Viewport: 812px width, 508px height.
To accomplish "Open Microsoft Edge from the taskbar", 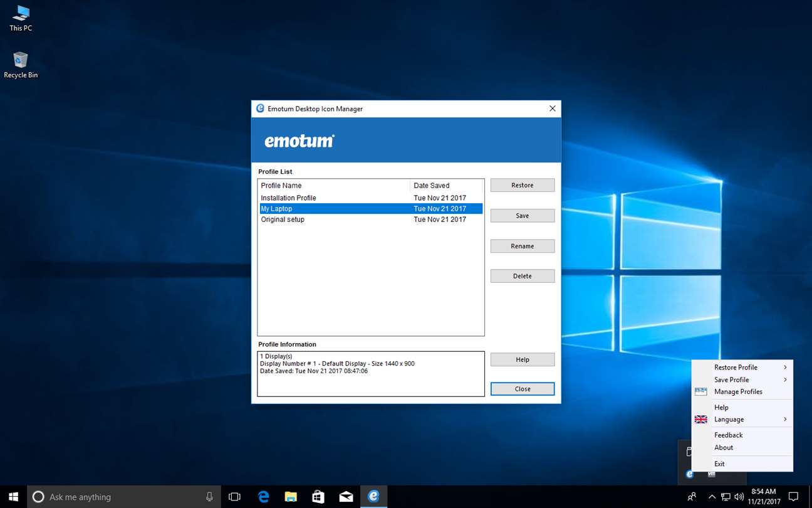I will [x=264, y=496].
